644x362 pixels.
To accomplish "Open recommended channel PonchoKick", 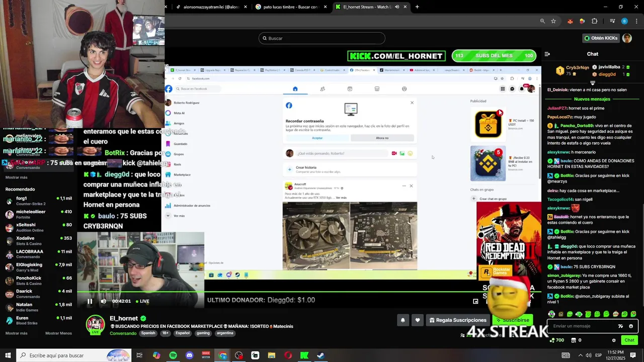I will (x=38, y=281).
